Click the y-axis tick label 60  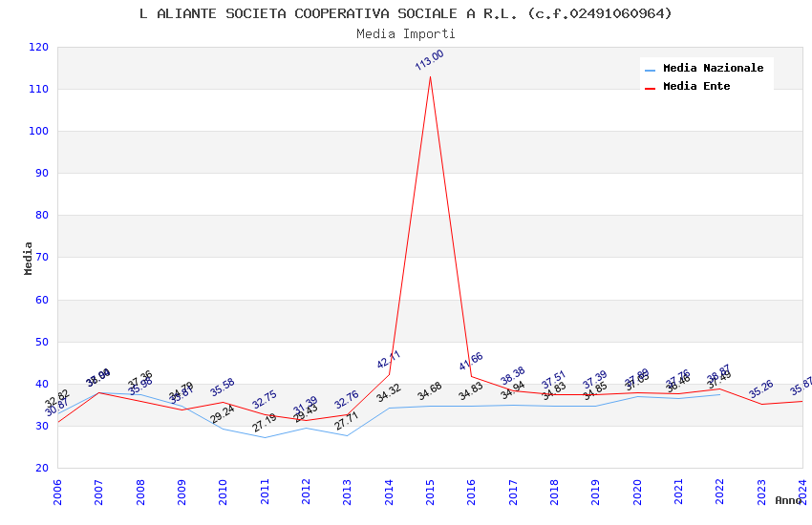(x=41, y=300)
